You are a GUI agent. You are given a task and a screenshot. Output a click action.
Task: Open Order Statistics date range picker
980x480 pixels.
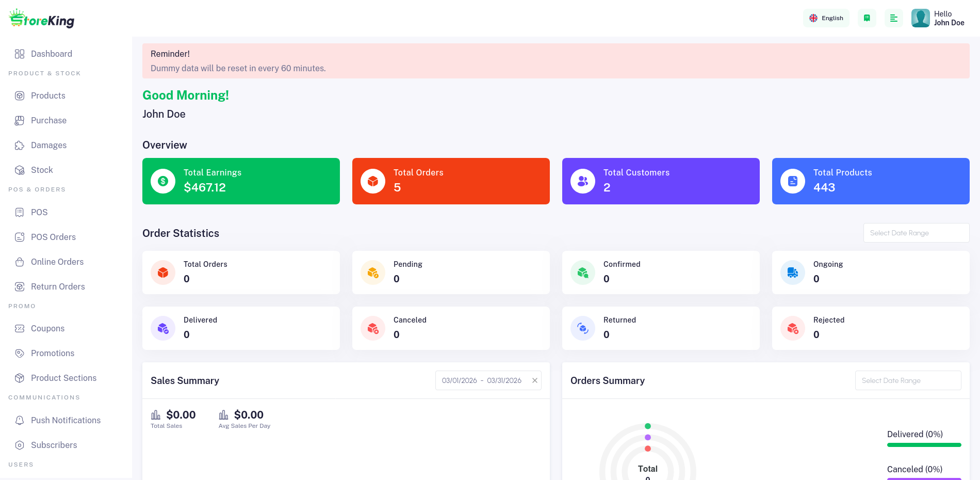(916, 233)
